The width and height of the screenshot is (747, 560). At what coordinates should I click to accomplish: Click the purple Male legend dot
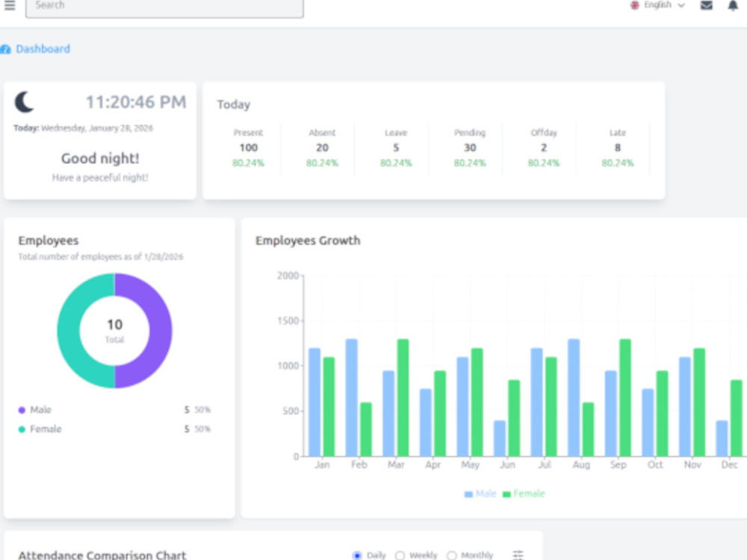[22, 410]
